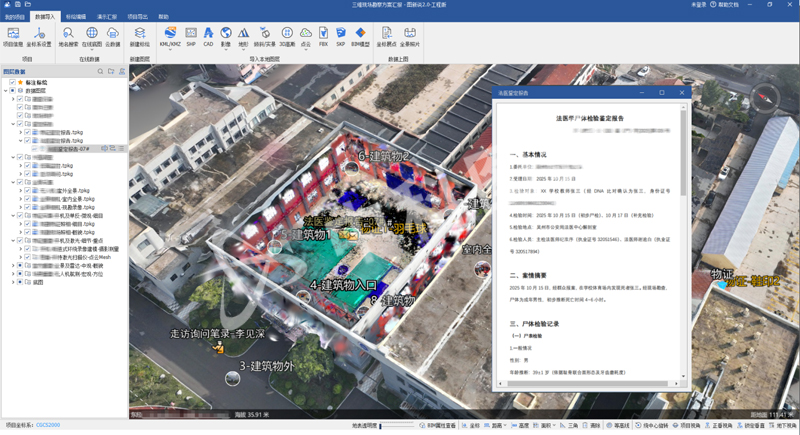The image size is (800, 435).
Task: Locate selected 鉴定报告-07# layer item
Action: pyautogui.click(x=104, y=148)
